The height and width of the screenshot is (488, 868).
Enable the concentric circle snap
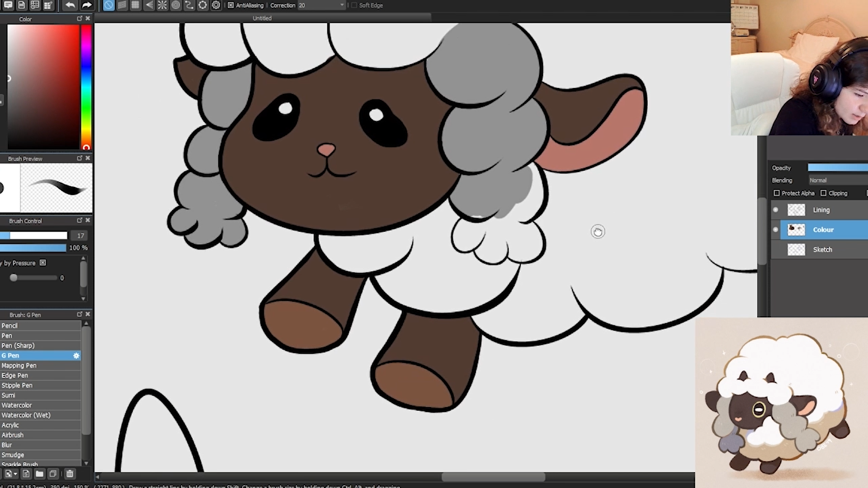(176, 5)
